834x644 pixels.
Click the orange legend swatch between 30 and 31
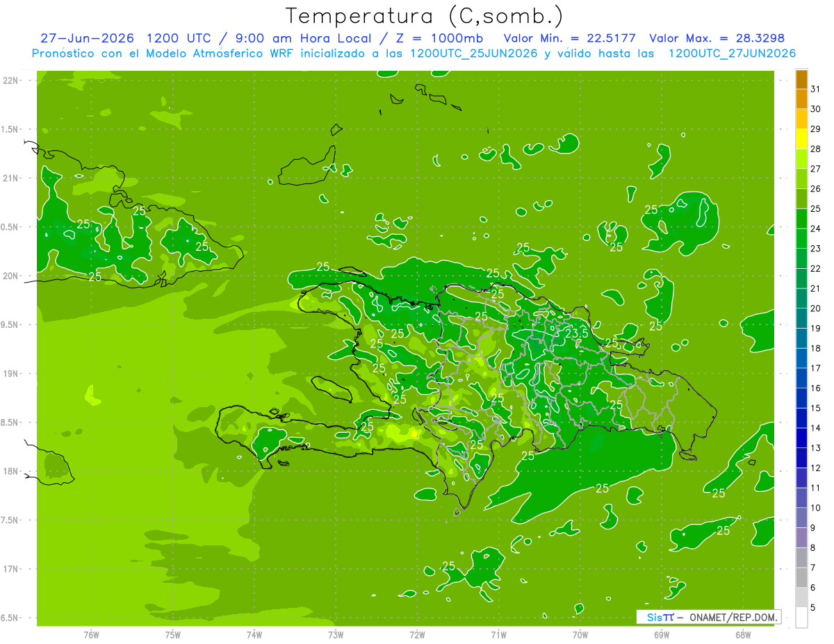[801, 99]
